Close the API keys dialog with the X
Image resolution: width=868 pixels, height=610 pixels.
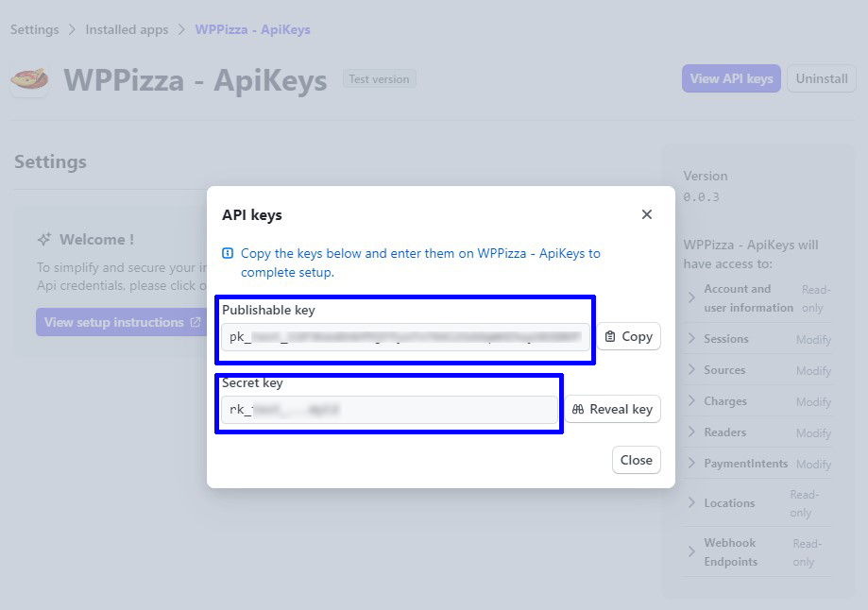point(647,214)
